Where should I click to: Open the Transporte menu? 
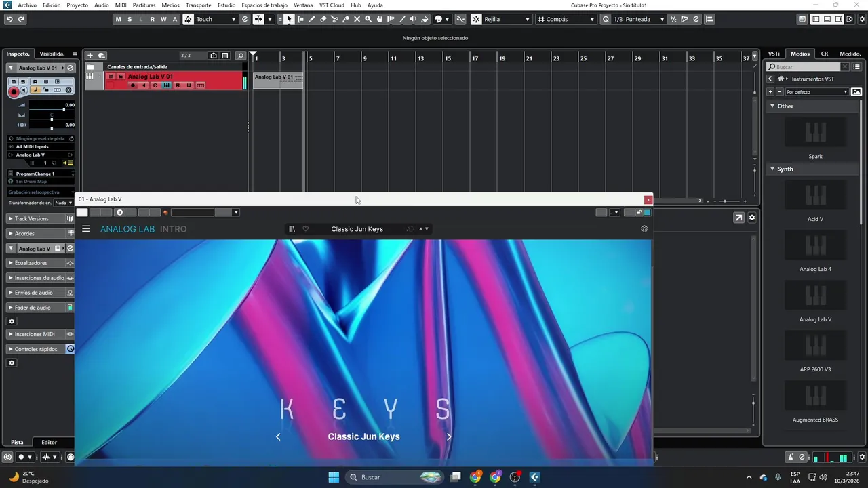(x=199, y=5)
